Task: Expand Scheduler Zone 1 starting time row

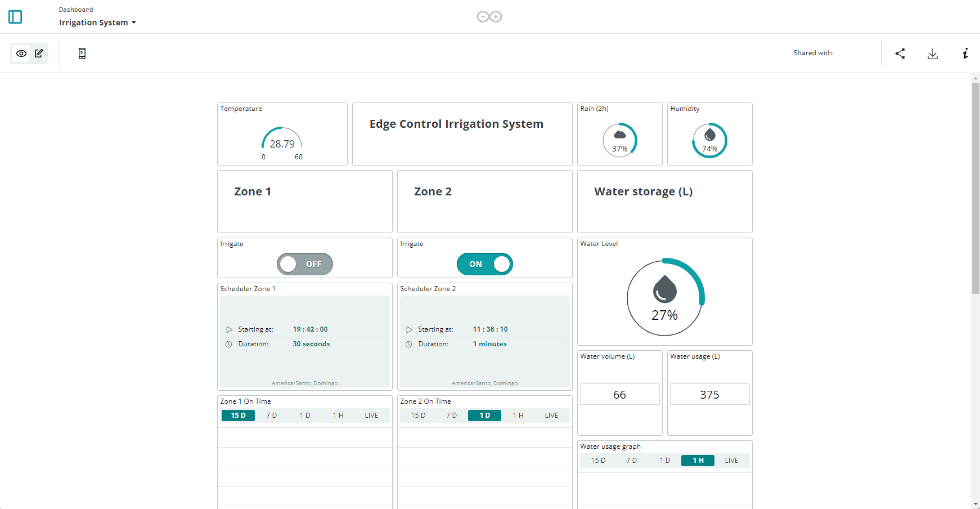Action: [229, 329]
